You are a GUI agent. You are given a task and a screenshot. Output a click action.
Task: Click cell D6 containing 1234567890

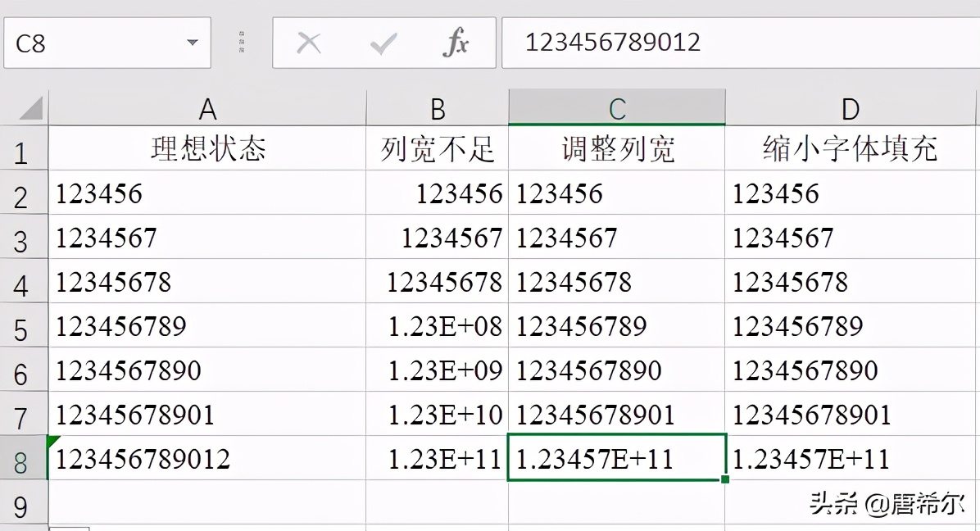(x=850, y=370)
